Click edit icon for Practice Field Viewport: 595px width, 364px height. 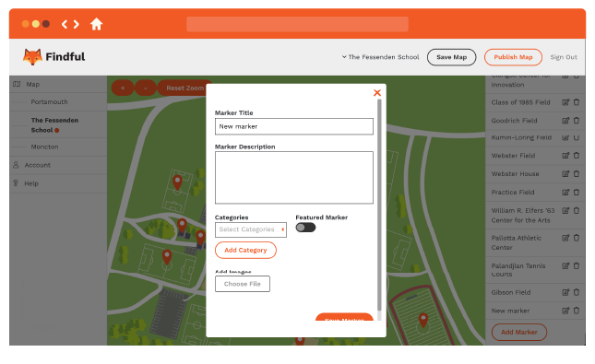point(565,193)
